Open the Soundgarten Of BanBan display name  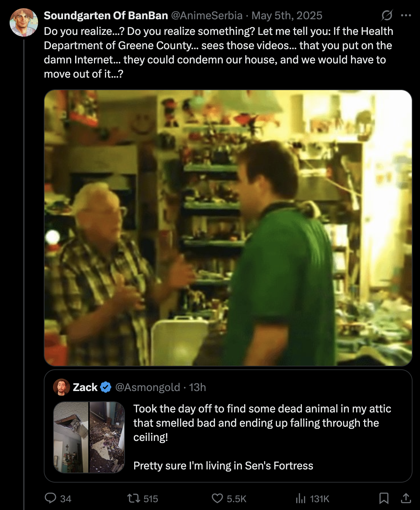tap(106, 16)
